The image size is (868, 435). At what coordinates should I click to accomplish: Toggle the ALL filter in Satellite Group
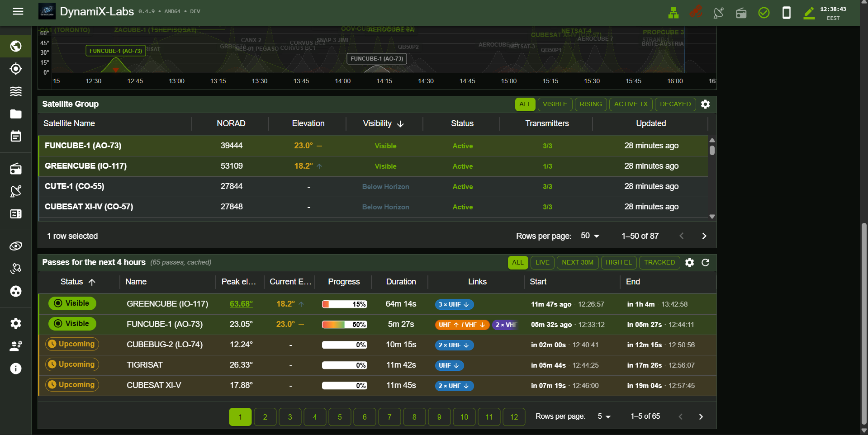click(x=525, y=104)
